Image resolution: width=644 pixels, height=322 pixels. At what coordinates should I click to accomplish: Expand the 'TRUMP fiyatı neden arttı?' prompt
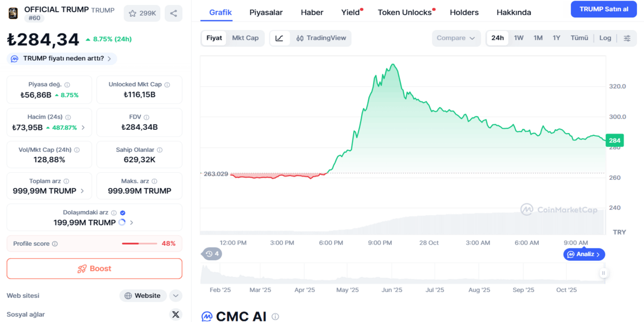(62, 58)
